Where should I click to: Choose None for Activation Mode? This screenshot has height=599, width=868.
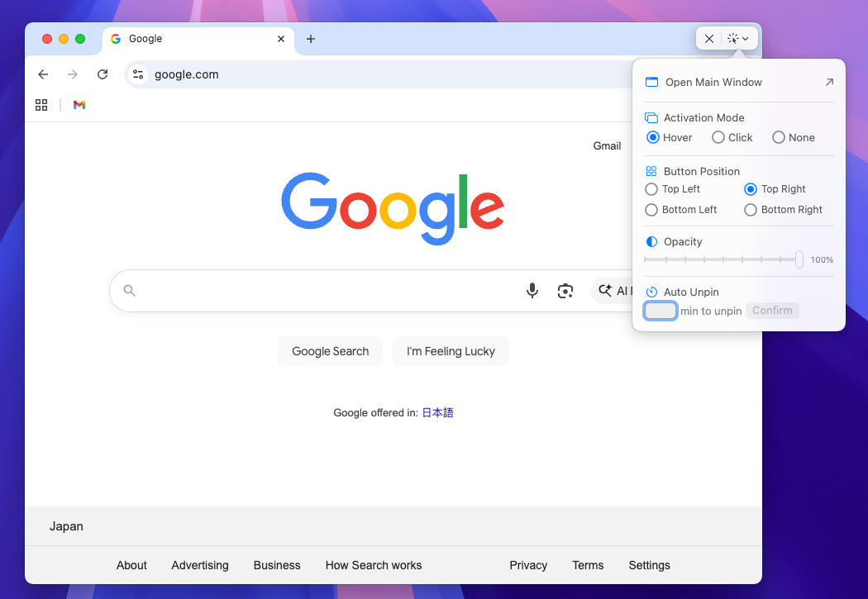pyautogui.click(x=778, y=137)
